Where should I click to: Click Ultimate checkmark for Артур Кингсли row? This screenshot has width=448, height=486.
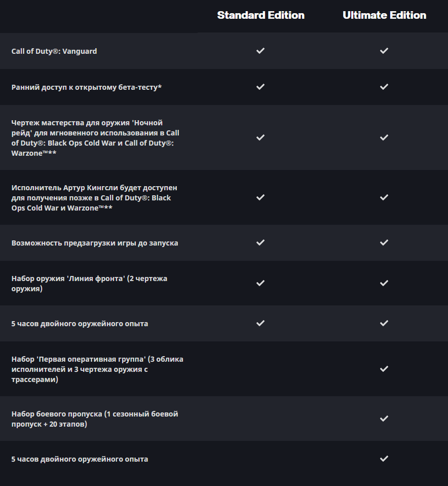pos(384,197)
